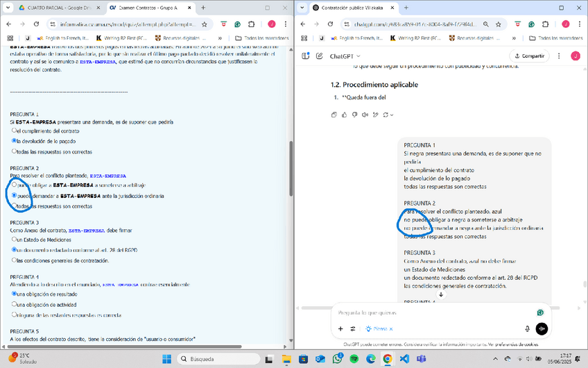Show hidden system tray icons on the taskbar
Screen dimensions: 588x368
tap(495, 359)
